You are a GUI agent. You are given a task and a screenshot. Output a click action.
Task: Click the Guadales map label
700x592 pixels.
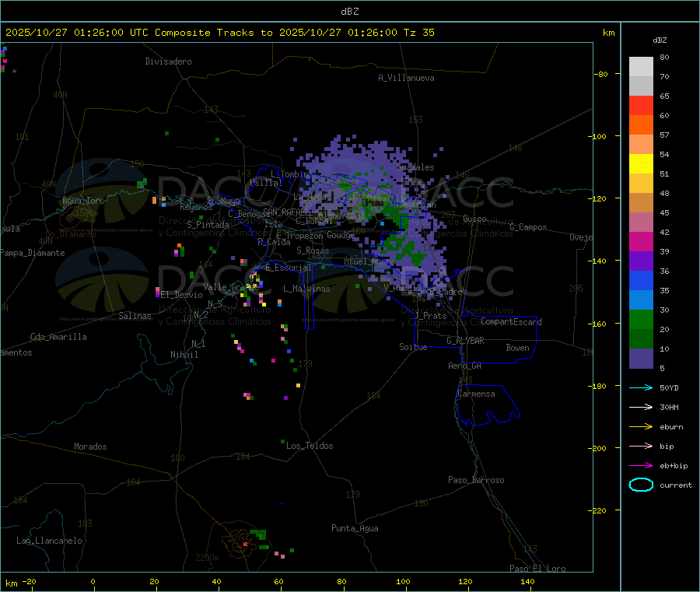(x=415, y=167)
